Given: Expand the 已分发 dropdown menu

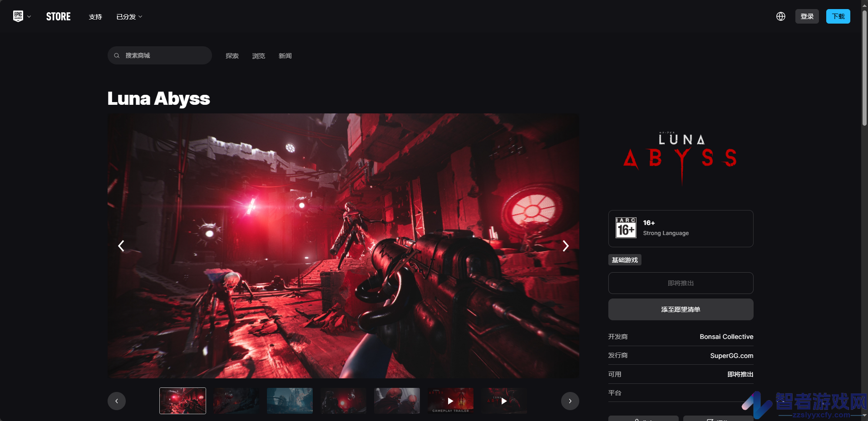Looking at the screenshot, I should point(129,17).
